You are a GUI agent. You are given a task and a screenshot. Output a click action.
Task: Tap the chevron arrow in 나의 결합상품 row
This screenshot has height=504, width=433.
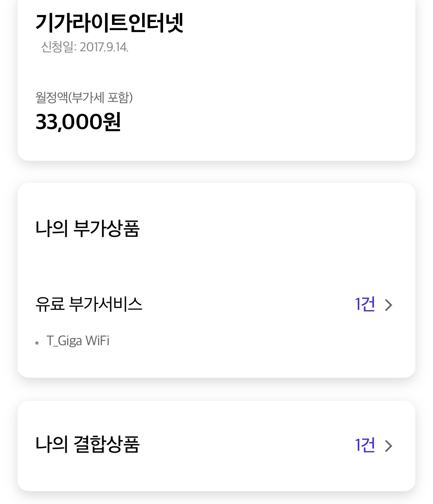pos(389,446)
